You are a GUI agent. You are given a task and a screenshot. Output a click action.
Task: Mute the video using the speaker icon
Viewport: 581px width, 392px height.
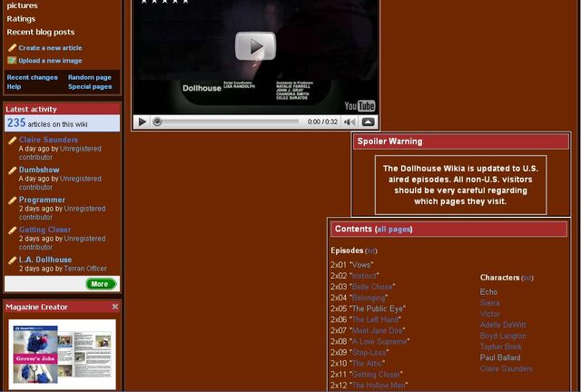[x=350, y=122]
